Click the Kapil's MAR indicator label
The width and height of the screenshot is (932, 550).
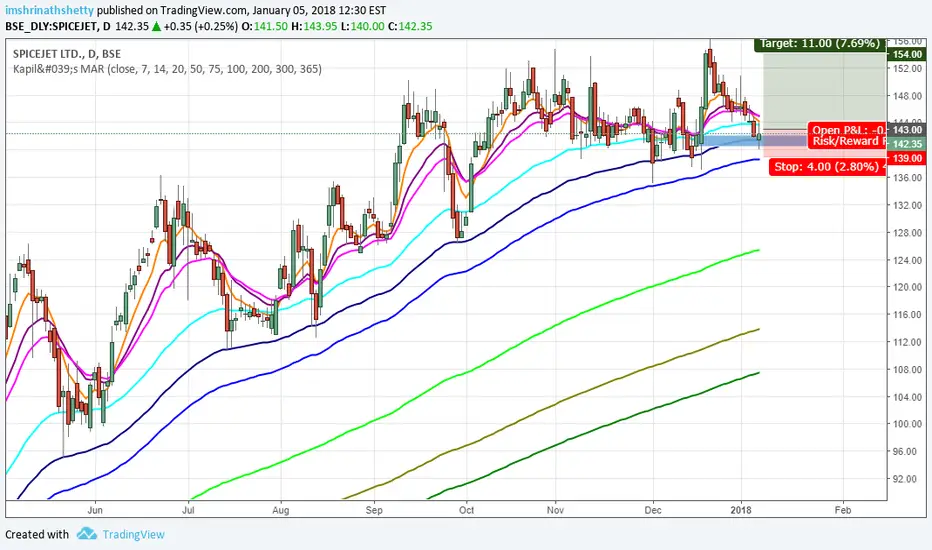(x=167, y=69)
